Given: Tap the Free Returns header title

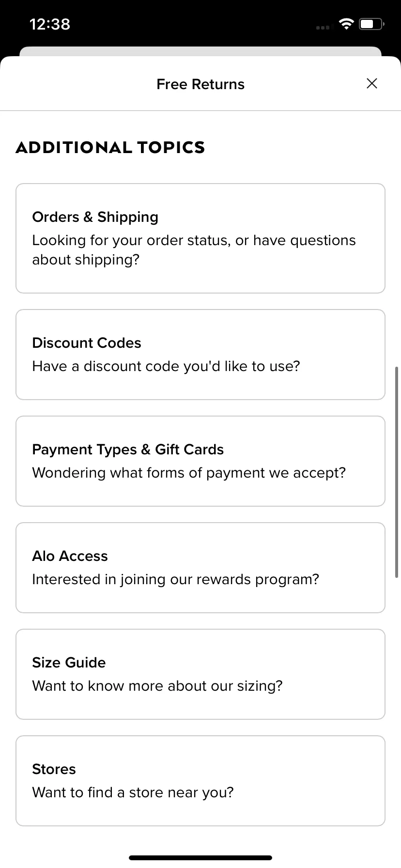Looking at the screenshot, I should pos(200,84).
